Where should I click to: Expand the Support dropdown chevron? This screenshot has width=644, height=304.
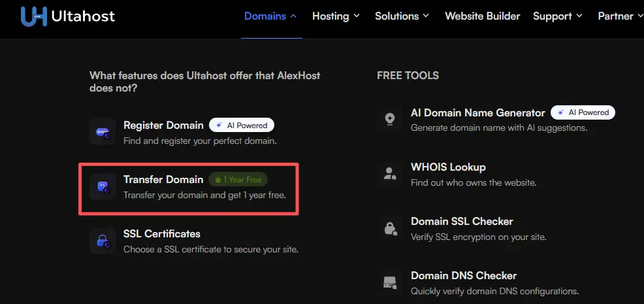point(579,16)
